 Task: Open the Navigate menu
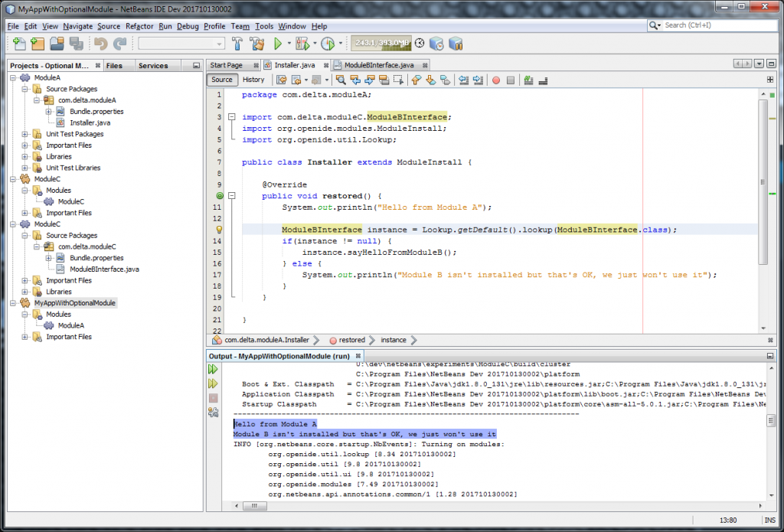(x=77, y=26)
